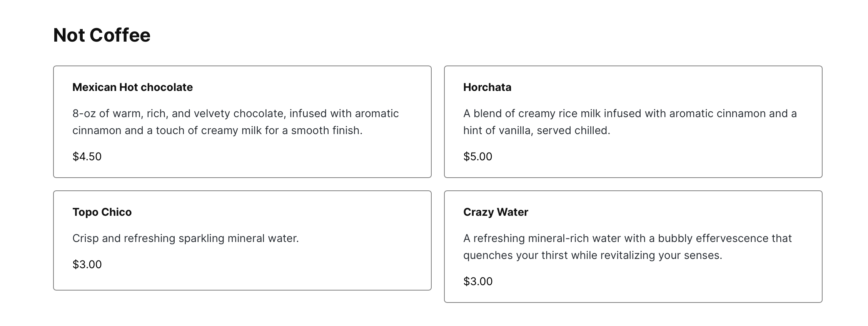
Task: Select the $3.00 price under Topo Chico
Action: point(87,264)
